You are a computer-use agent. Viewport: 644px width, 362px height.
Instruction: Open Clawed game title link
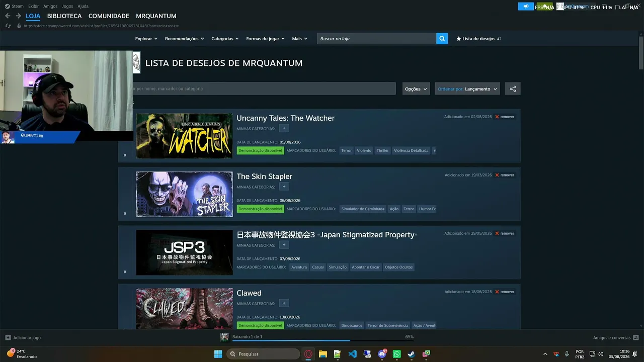[249, 293]
